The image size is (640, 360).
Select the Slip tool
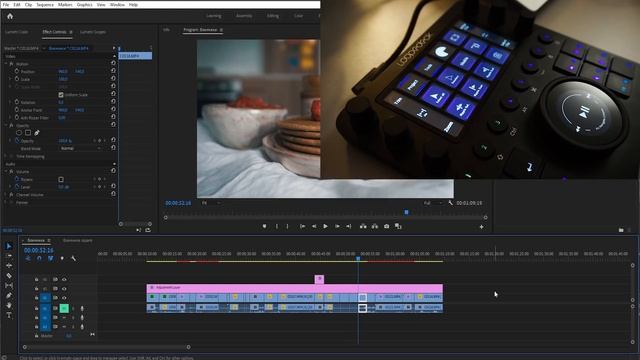click(9, 286)
